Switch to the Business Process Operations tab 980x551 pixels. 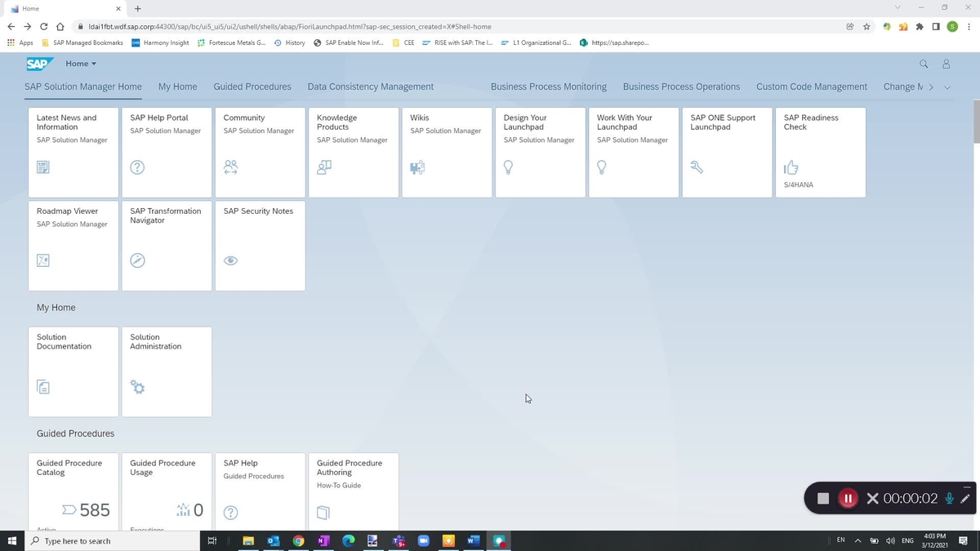(x=681, y=87)
